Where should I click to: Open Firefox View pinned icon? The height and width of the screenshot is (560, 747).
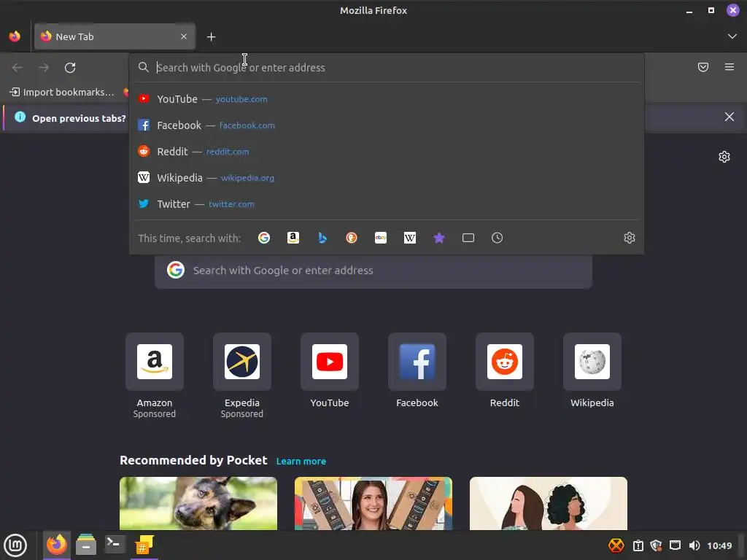tap(15, 36)
